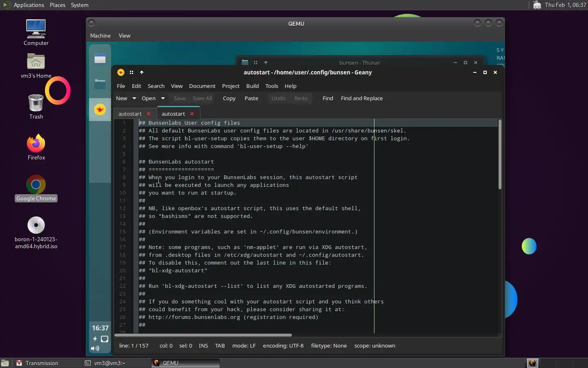Click the power bolt icon in guest dock

tap(95, 339)
